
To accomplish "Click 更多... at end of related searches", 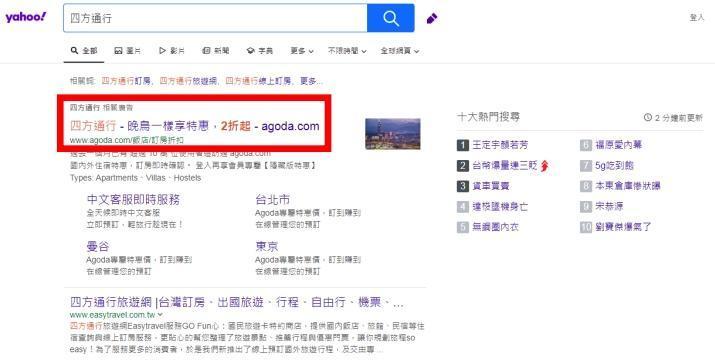I will click(x=311, y=81).
